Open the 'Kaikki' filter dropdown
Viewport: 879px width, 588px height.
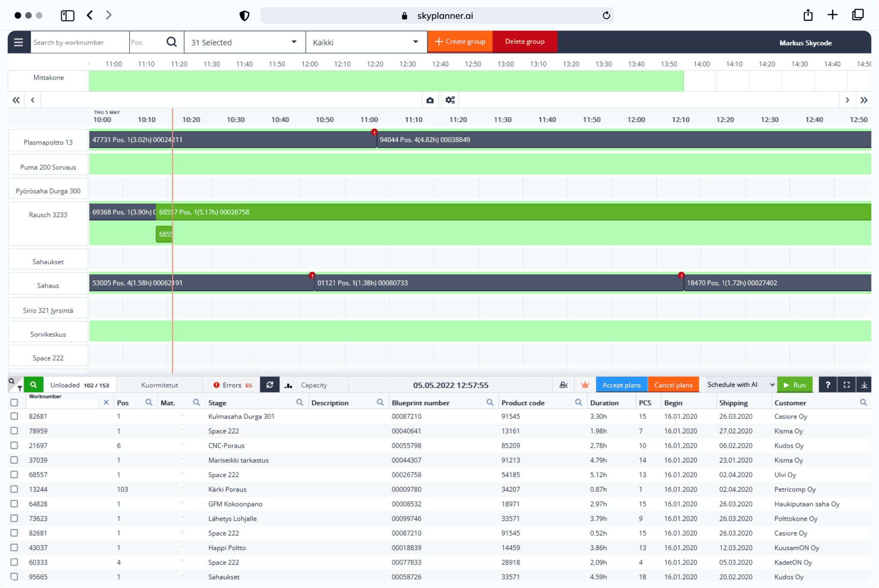pos(365,42)
